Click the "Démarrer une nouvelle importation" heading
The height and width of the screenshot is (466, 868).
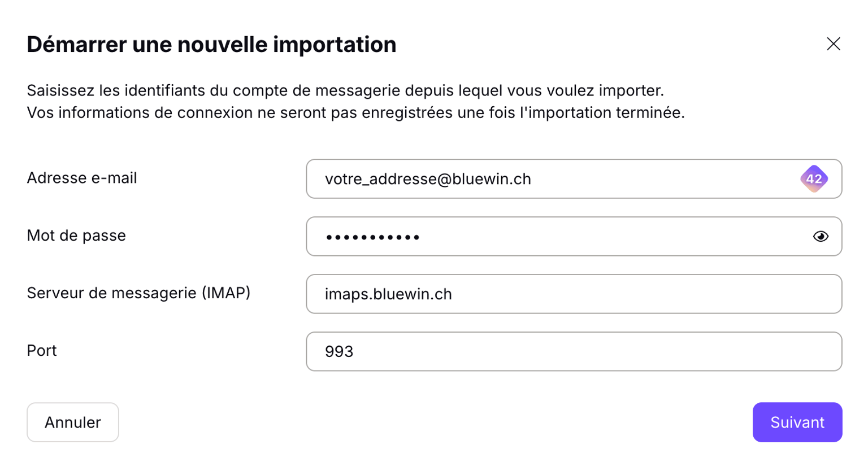pyautogui.click(x=211, y=45)
